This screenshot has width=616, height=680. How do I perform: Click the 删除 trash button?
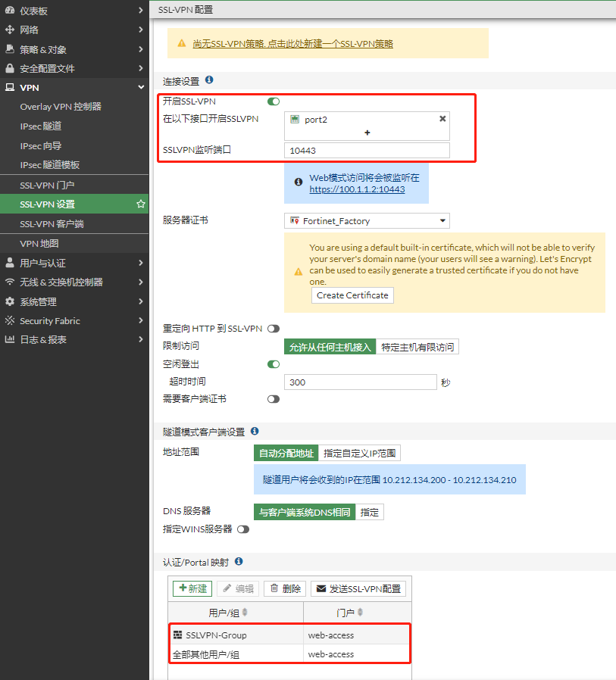coord(285,588)
